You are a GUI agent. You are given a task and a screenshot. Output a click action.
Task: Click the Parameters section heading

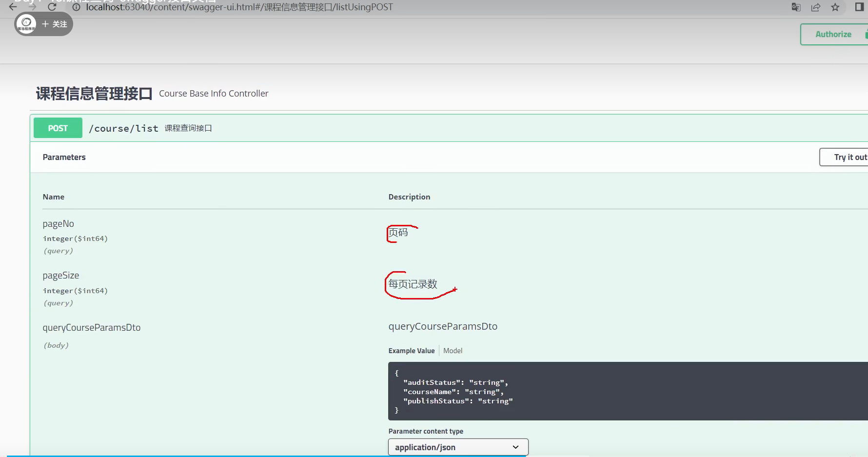click(x=64, y=157)
